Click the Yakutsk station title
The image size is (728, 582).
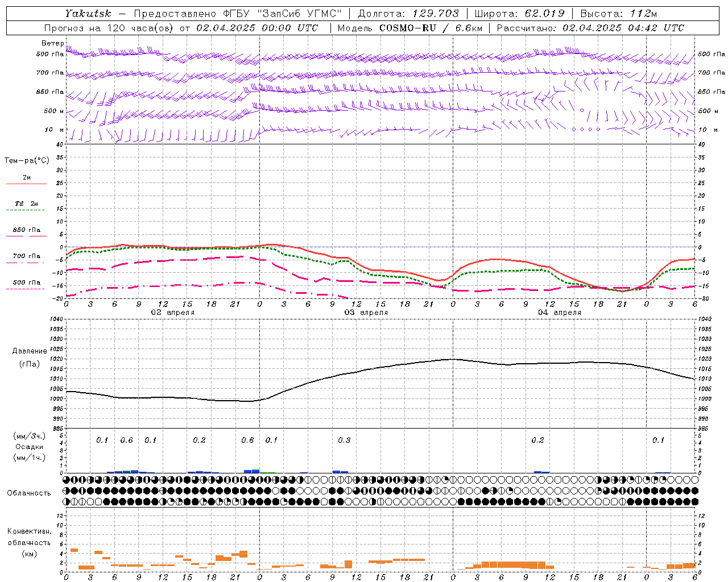tap(88, 14)
